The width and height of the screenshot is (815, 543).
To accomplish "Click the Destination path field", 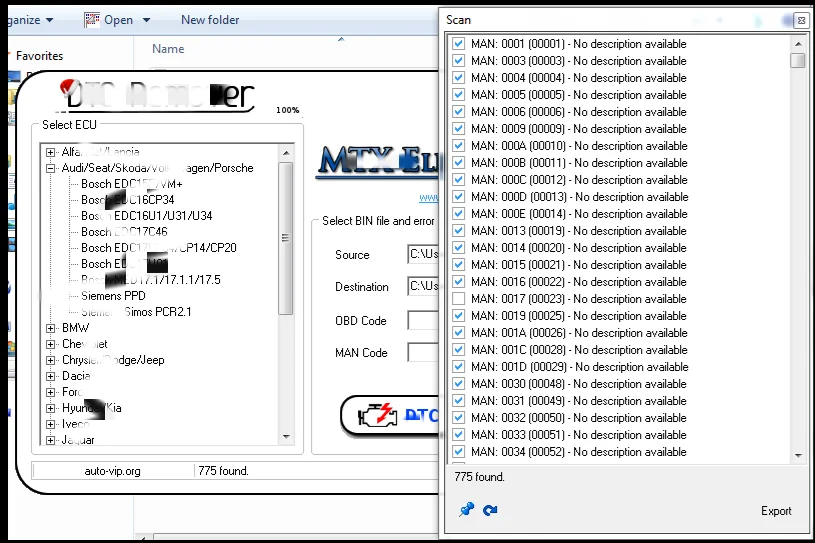I will coord(424,286).
